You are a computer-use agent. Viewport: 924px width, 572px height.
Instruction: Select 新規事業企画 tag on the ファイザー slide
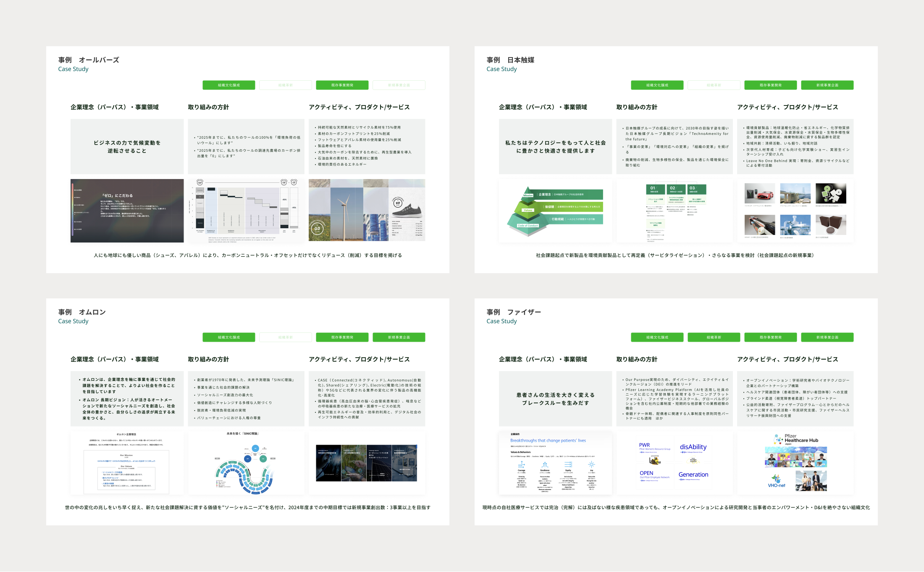coord(827,337)
